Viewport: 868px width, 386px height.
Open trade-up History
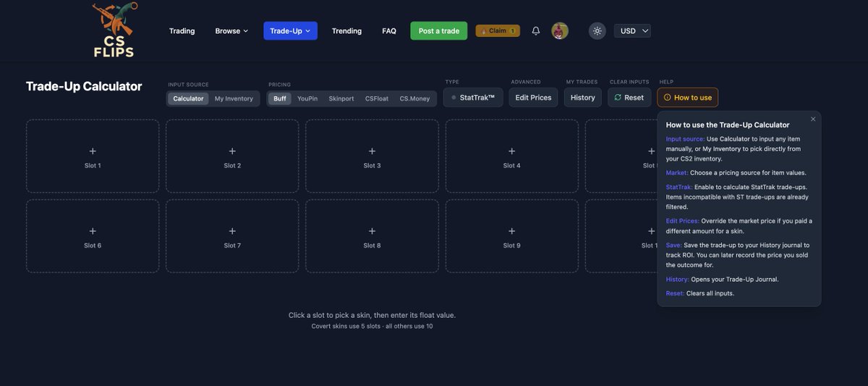click(582, 97)
